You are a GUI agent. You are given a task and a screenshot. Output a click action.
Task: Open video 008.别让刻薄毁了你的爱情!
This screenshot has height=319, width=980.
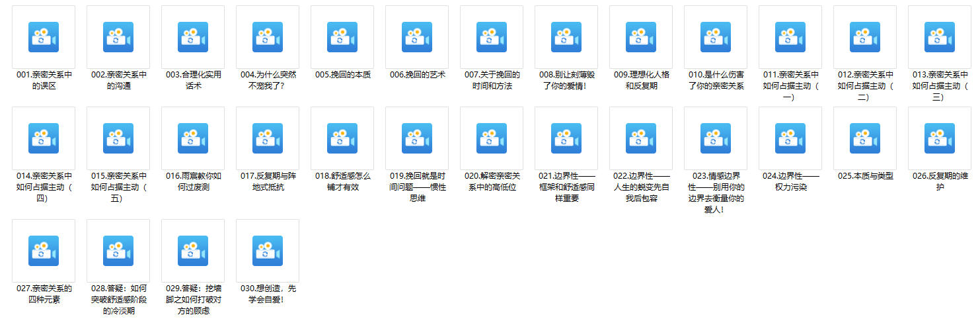(566, 37)
